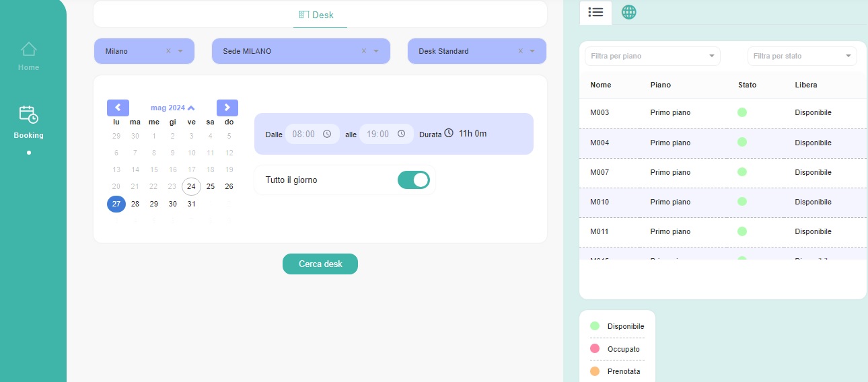Select the Desk tab
This screenshot has width=868, height=382.
(316, 15)
